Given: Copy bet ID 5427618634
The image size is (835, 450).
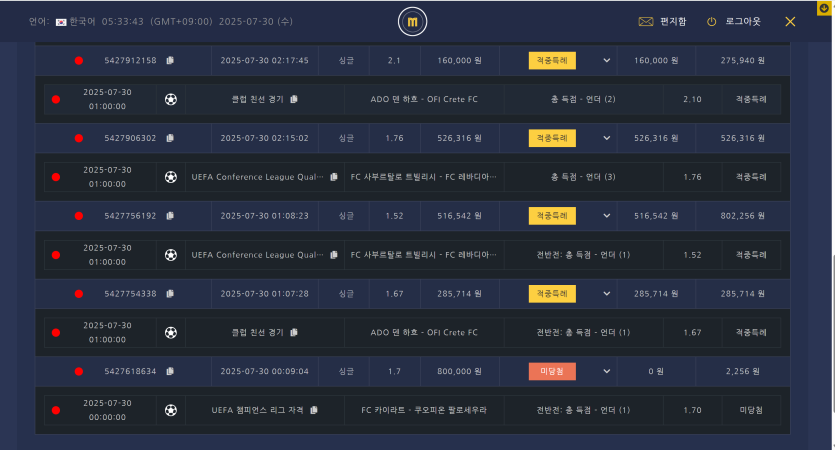Looking at the screenshot, I should [x=170, y=371].
